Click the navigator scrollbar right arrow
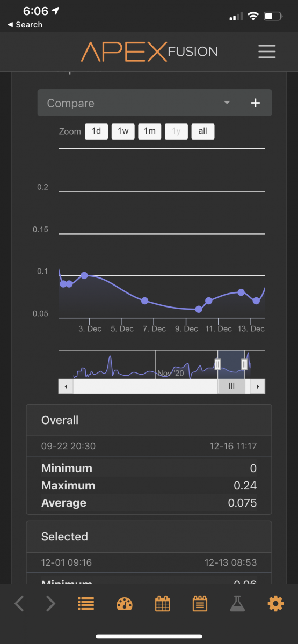Viewport: 298px width, 644px height. [x=258, y=386]
